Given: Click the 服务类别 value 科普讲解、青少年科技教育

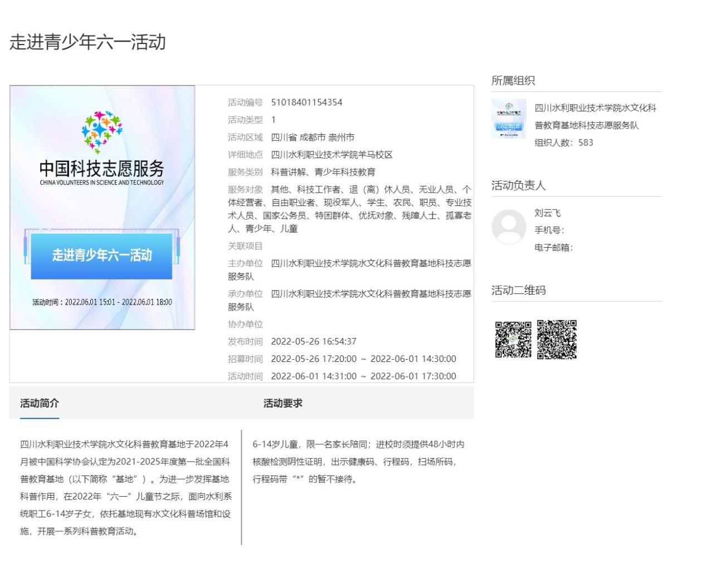Looking at the screenshot, I should (x=323, y=172).
